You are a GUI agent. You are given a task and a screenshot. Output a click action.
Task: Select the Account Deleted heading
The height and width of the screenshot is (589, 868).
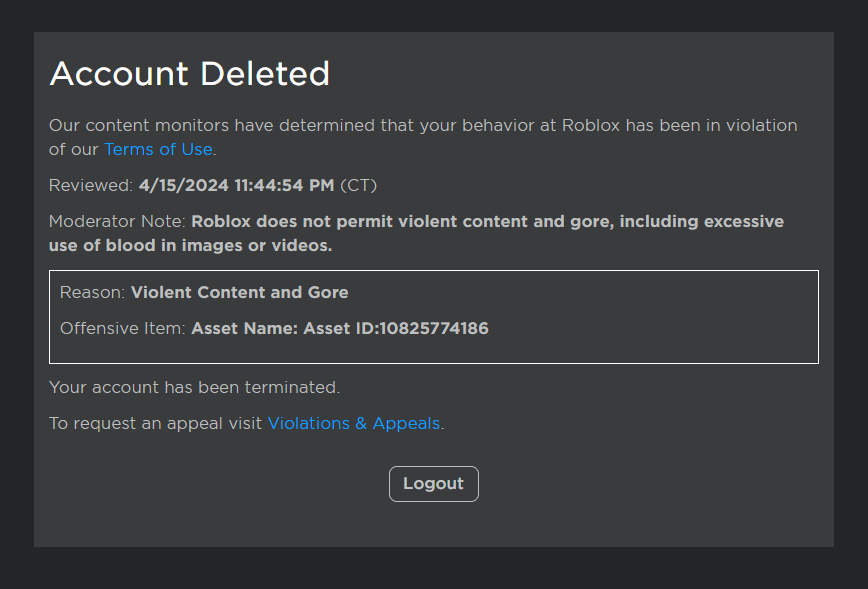tap(189, 74)
